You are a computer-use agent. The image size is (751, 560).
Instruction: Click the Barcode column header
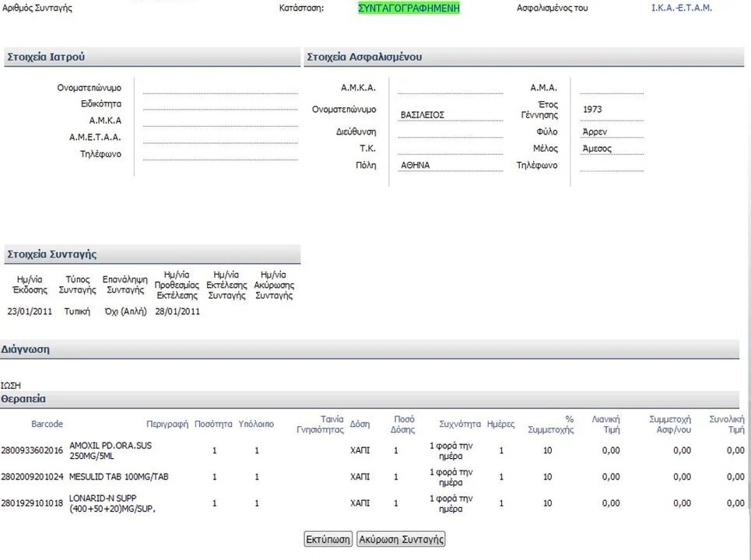[x=47, y=424]
